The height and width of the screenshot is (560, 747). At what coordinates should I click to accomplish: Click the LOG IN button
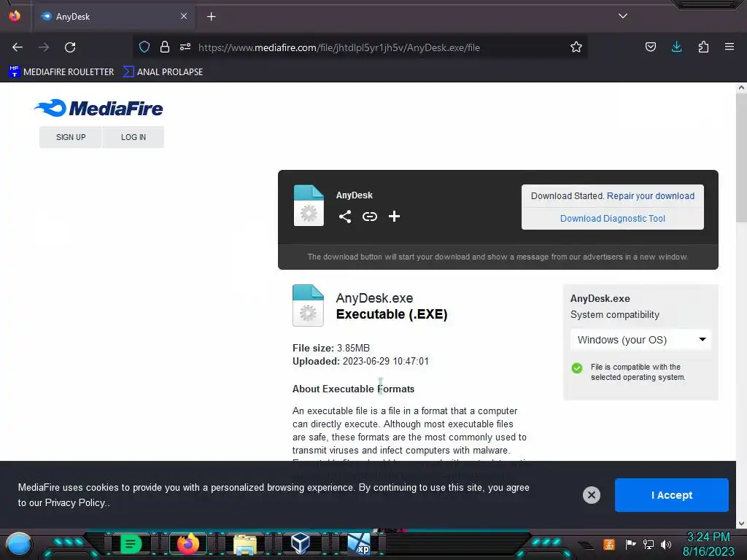(133, 137)
